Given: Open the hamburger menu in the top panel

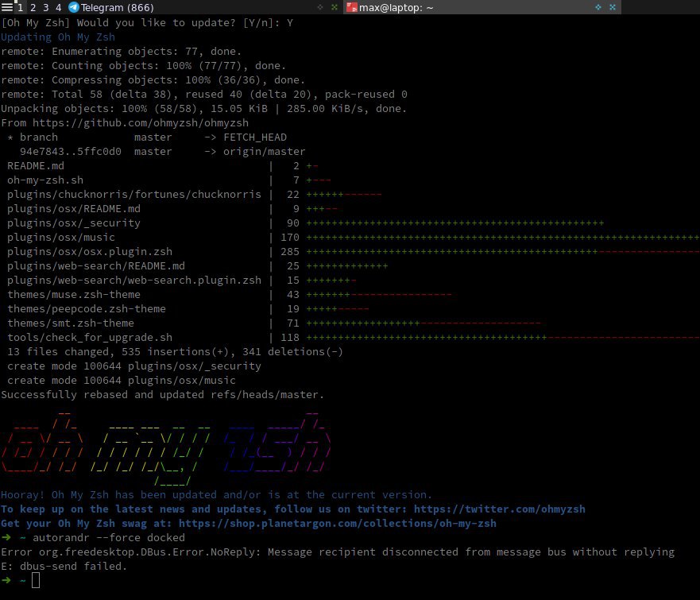Looking at the screenshot, I should point(7,7).
